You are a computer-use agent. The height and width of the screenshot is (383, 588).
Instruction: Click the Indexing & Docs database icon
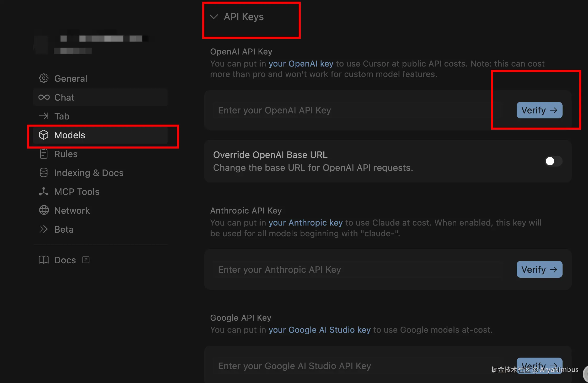pos(44,173)
